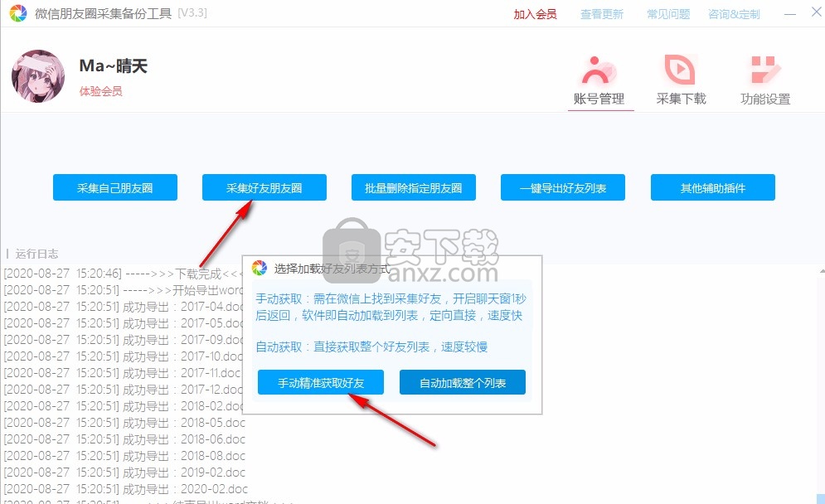The width and height of the screenshot is (825, 504).
Task: Click the 手动获取 description text in dialog
Action: point(391,308)
